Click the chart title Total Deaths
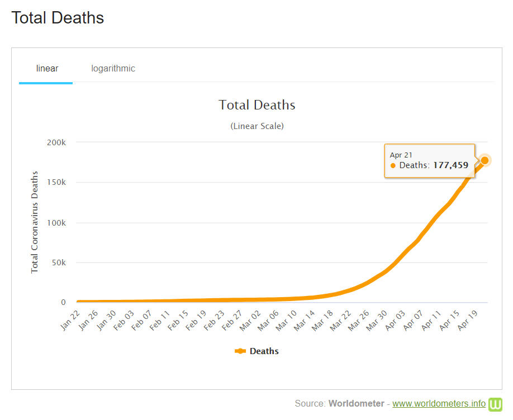The height and width of the screenshot is (420, 513). pos(256,105)
